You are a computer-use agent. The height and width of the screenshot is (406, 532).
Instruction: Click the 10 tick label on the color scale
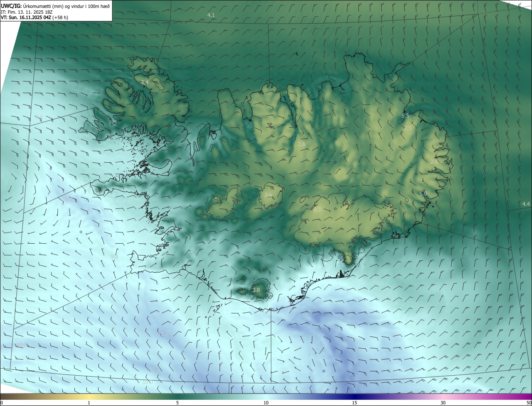click(x=266, y=403)
